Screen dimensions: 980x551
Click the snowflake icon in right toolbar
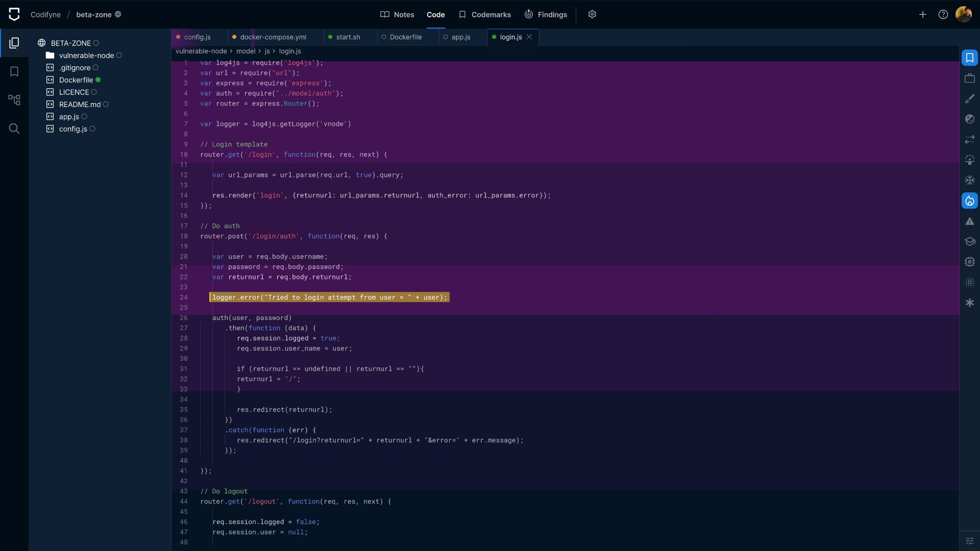970,180
